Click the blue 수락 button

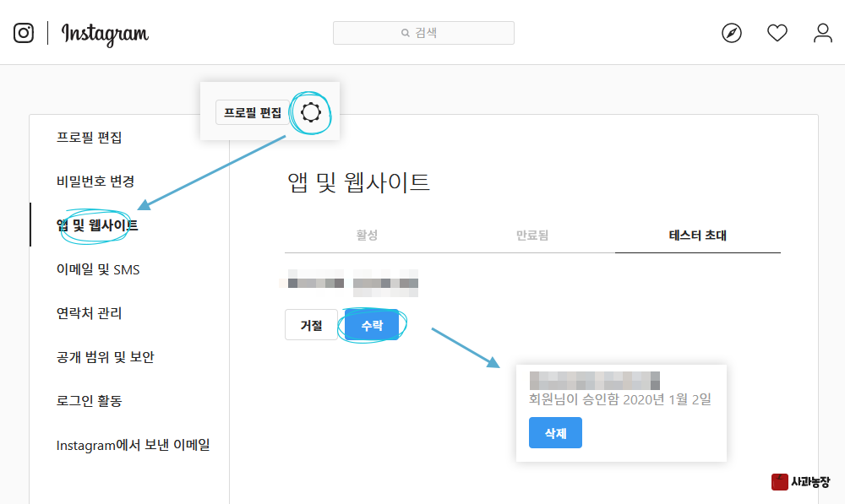pos(372,325)
